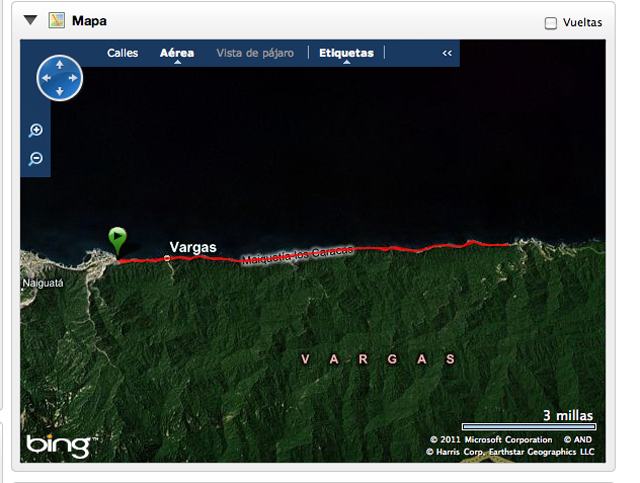640x483 pixels.
Task: Toggle Etiquetas map labels
Action: pos(347,53)
